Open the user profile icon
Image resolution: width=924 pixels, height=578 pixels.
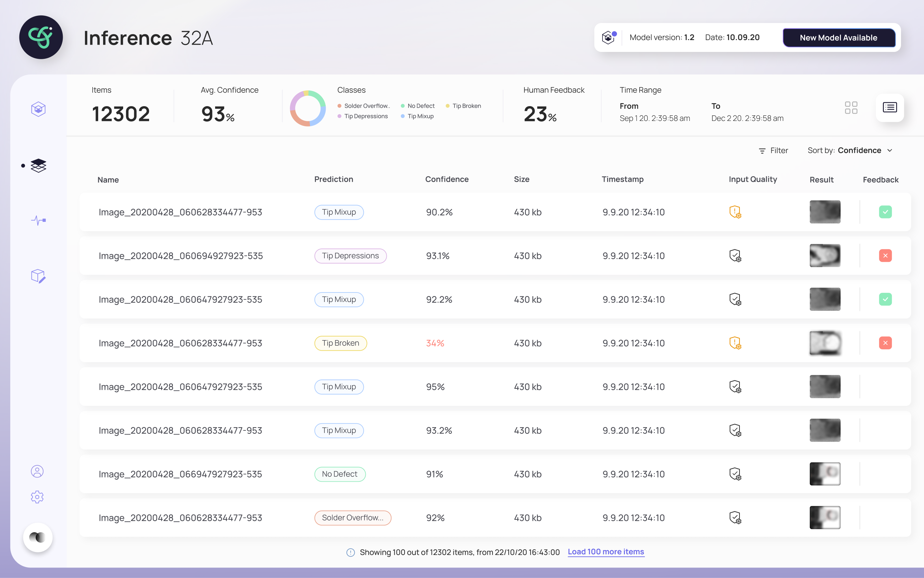tap(37, 471)
